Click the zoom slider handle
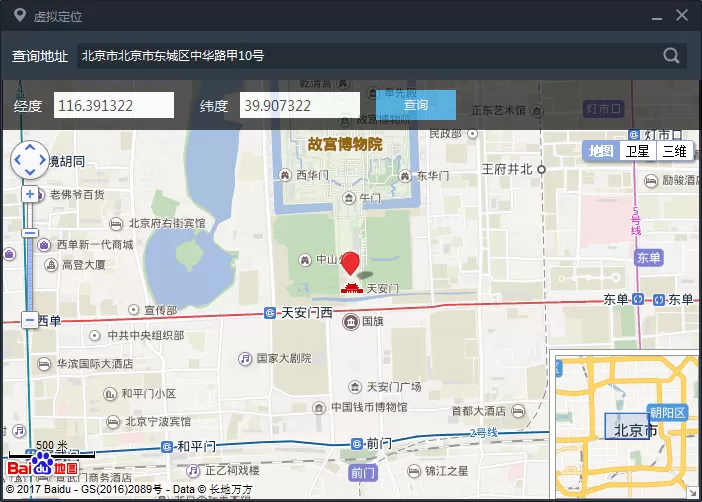This screenshot has height=502, width=702. [x=30, y=233]
